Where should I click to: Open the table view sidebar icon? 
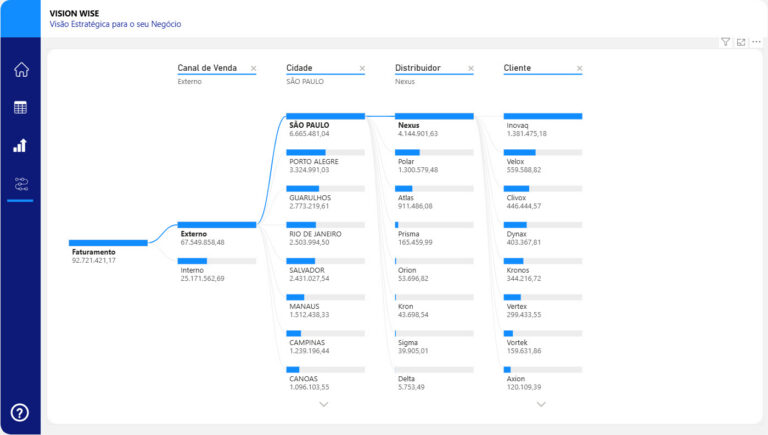[x=20, y=107]
